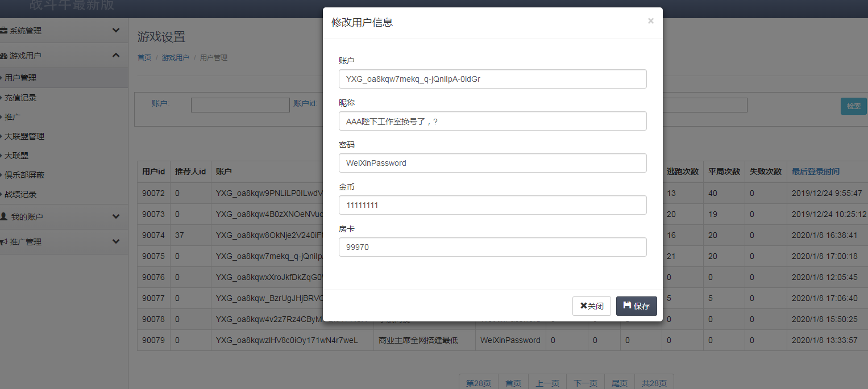
Task: Go to 上一页 previous page
Action: (547, 383)
